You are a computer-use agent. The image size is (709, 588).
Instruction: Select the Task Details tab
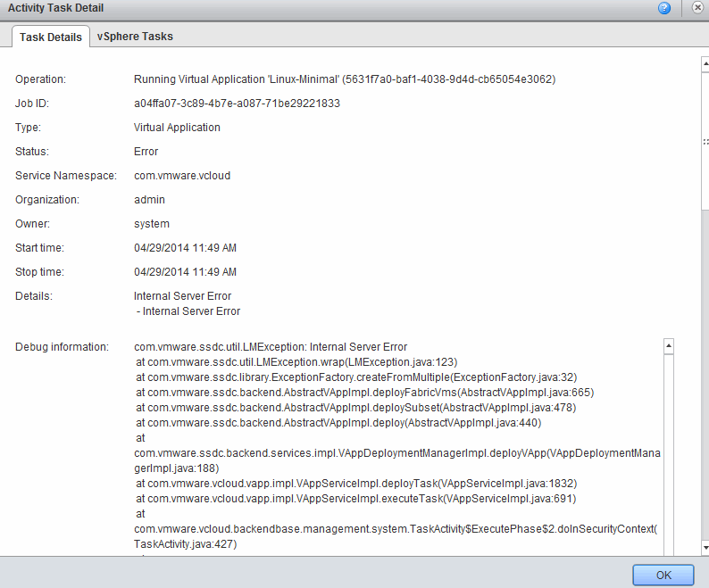[x=51, y=37]
